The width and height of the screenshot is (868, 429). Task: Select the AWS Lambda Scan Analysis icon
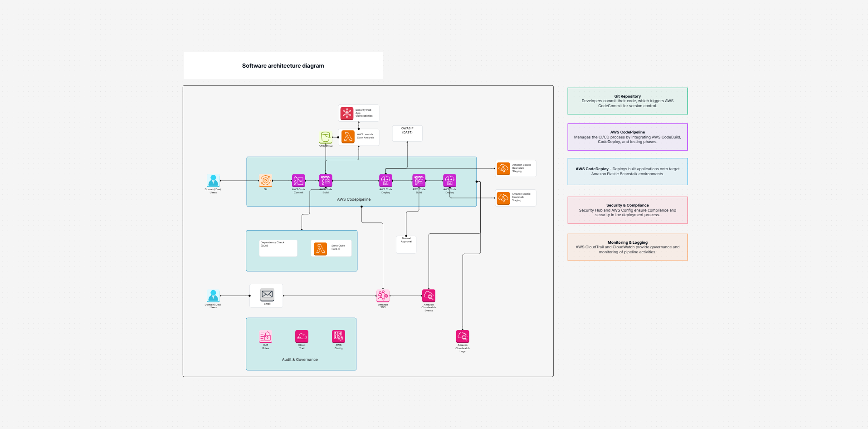(348, 137)
